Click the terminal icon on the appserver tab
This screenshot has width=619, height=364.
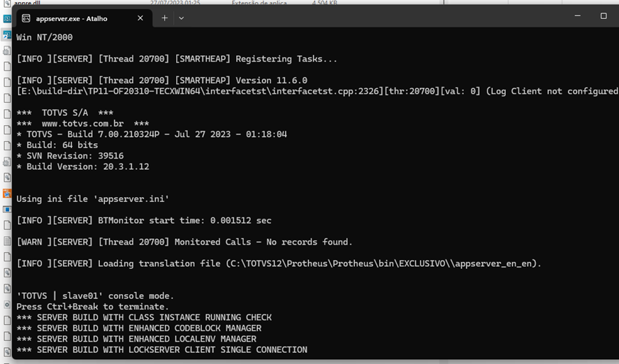(x=26, y=18)
